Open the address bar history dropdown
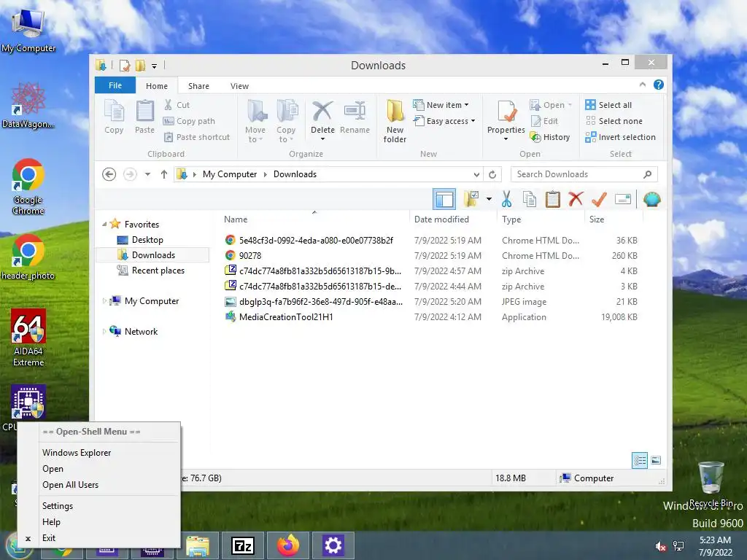 [476, 175]
